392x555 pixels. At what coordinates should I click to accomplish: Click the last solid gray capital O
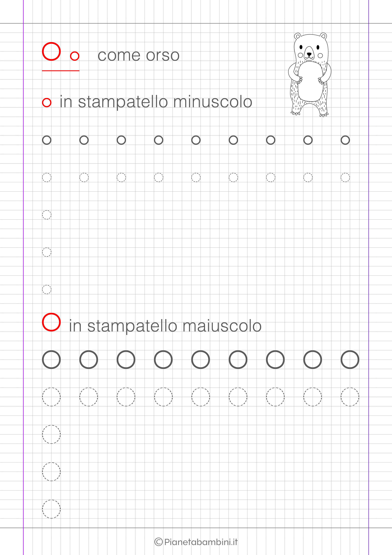pos(350,359)
